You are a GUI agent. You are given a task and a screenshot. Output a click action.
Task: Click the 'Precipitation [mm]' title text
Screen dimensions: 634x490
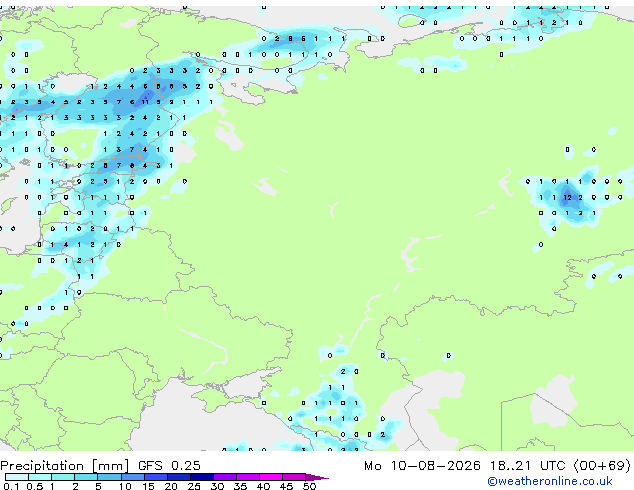65,466
